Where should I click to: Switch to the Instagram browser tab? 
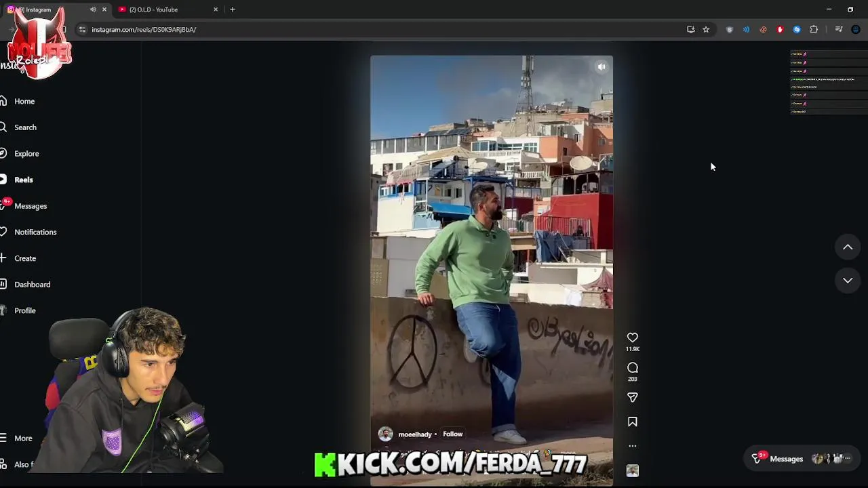tap(56, 9)
